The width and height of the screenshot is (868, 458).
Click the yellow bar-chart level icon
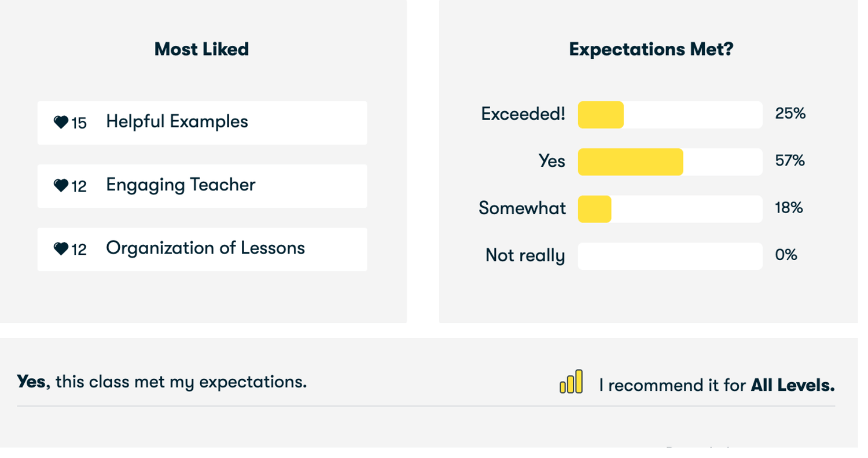click(x=571, y=382)
